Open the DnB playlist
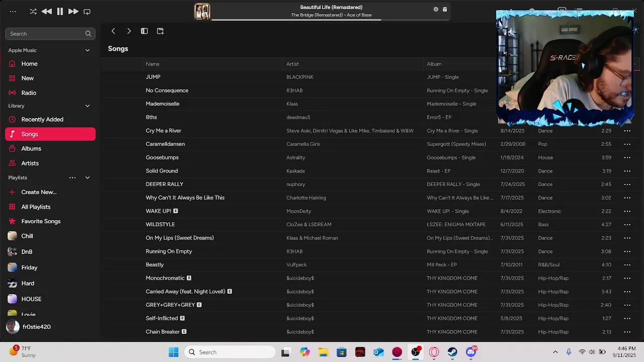Image resolution: width=644 pixels, height=362 pixels. [50, 252]
